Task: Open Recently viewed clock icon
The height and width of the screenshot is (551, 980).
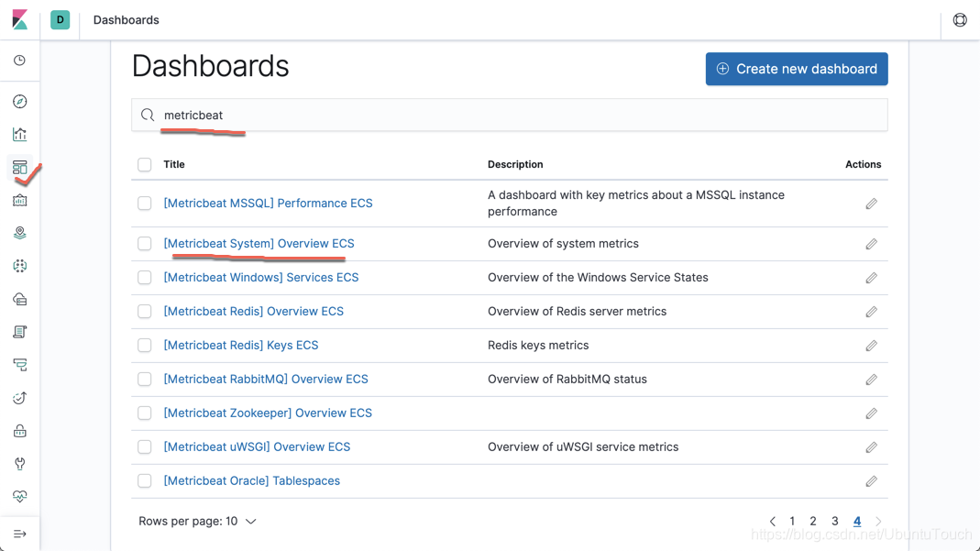Action: point(20,60)
